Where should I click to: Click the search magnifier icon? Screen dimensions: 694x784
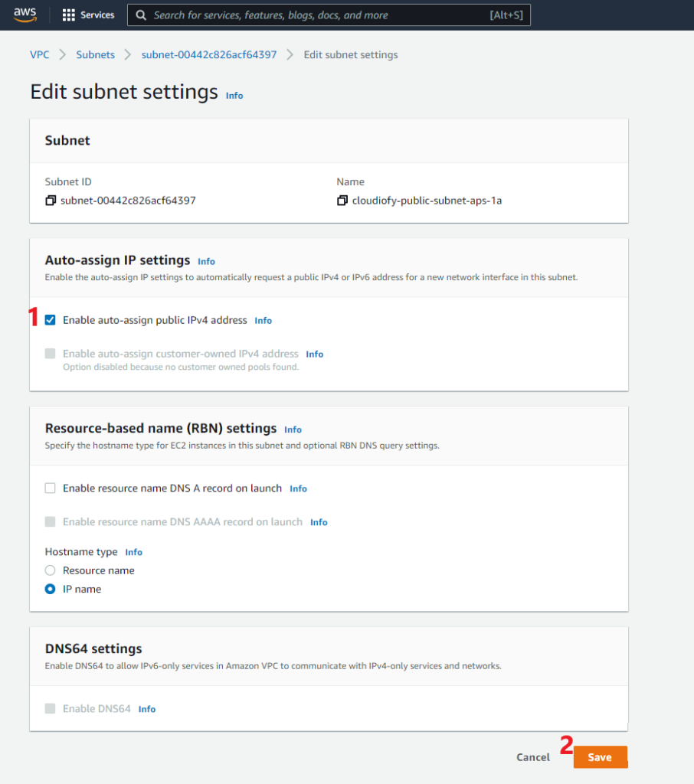coord(139,15)
